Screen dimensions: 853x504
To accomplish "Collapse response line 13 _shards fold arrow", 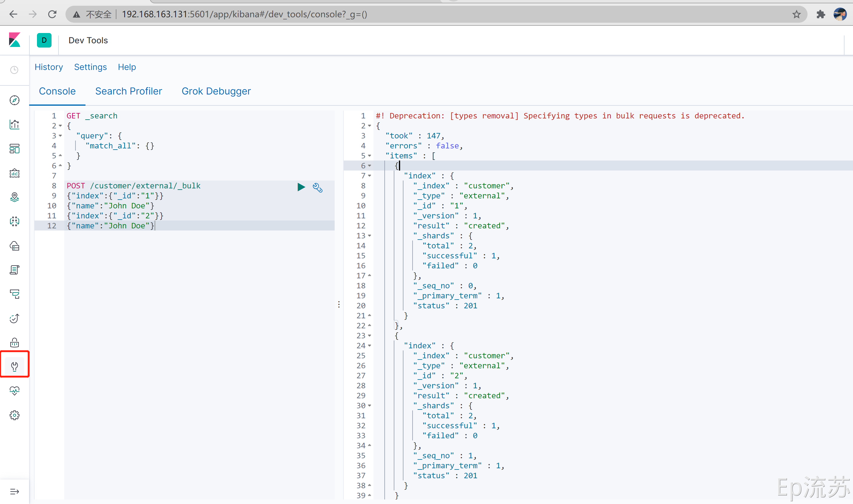I will click(370, 236).
